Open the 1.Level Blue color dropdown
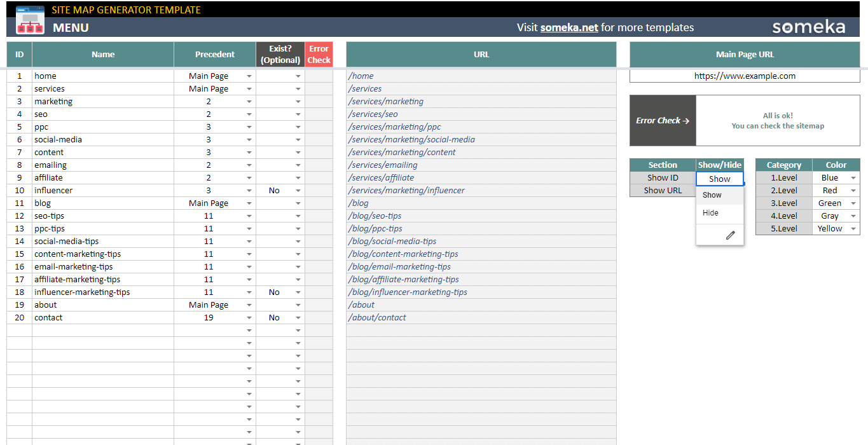Screen dimensions: 868x445 (x=853, y=178)
